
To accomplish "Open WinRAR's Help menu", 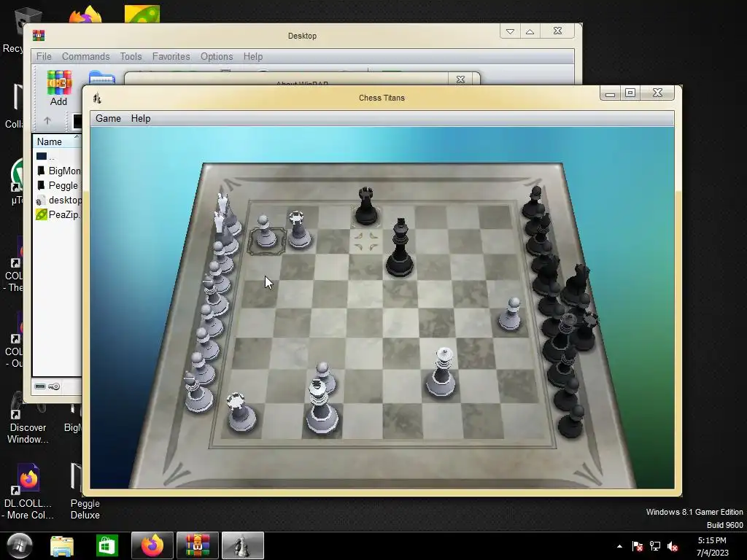I will (x=253, y=56).
